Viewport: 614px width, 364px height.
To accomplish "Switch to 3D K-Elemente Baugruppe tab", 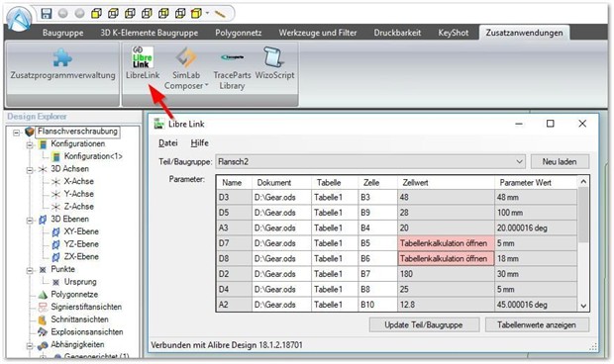I will pyautogui.click(x=150, y=33).
